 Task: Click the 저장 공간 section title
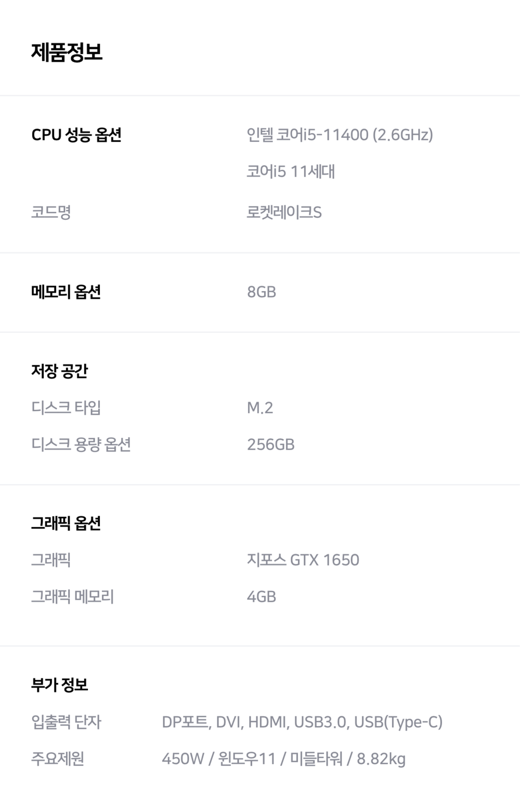(60, 371)
